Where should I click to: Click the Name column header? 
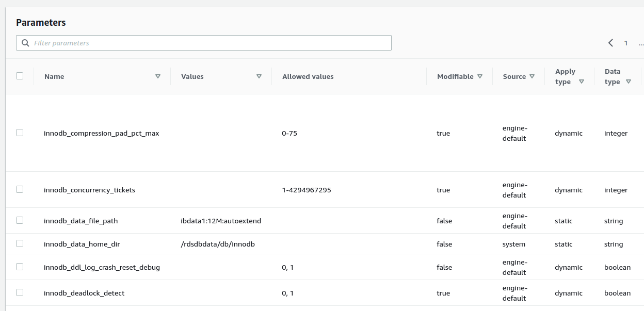pos(54,76)
